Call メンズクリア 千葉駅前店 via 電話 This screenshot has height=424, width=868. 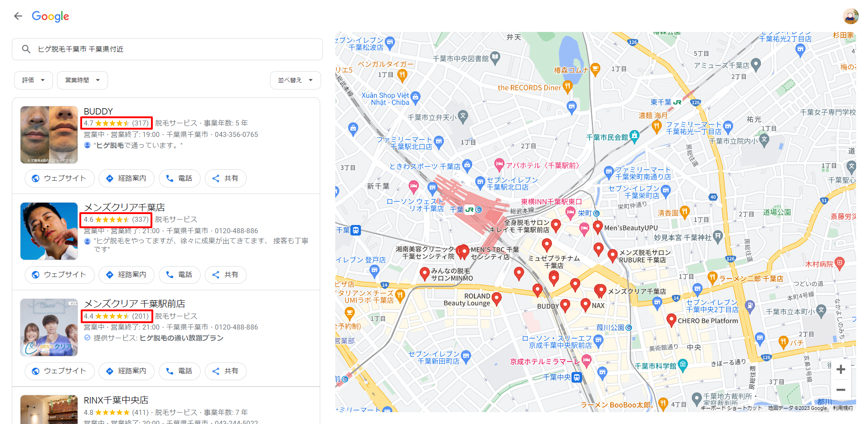click(x=180, y=371)
